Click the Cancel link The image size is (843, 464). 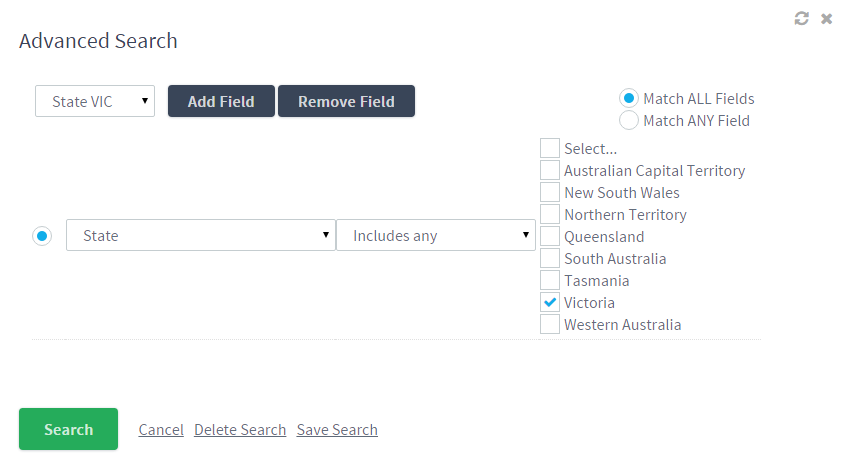click(x=161, y=430)
